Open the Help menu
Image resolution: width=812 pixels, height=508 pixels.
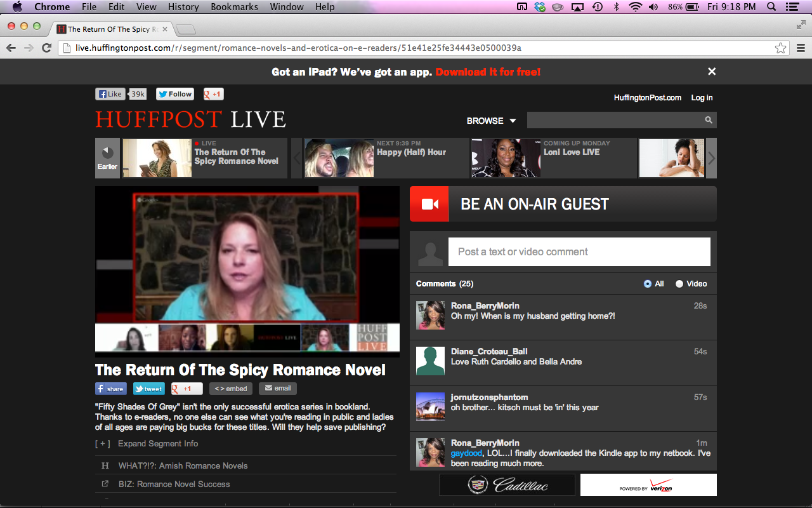point(325,7)
